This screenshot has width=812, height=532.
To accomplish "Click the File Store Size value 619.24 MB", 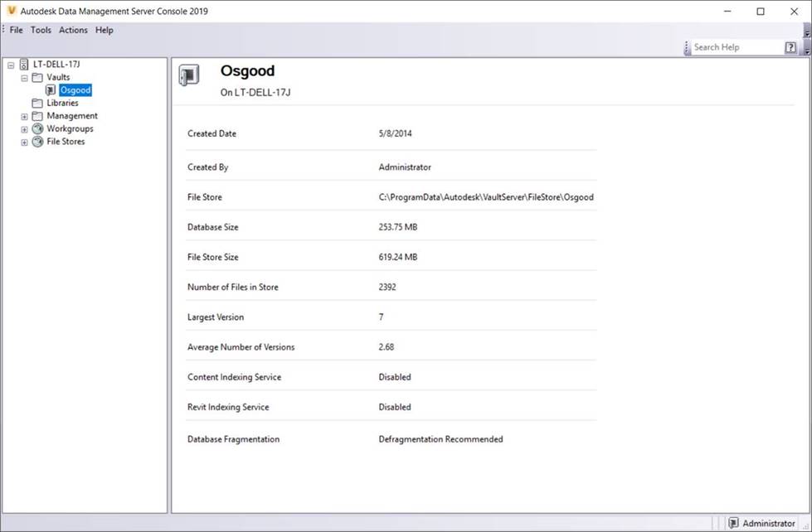I will pyautogui.click(x=398, y=257).
